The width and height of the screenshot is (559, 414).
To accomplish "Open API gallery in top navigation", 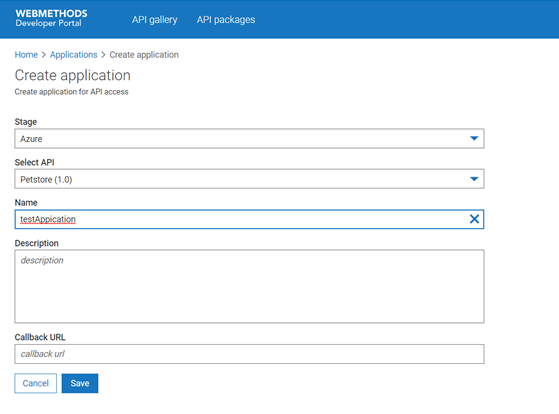I will coord(154,20).
